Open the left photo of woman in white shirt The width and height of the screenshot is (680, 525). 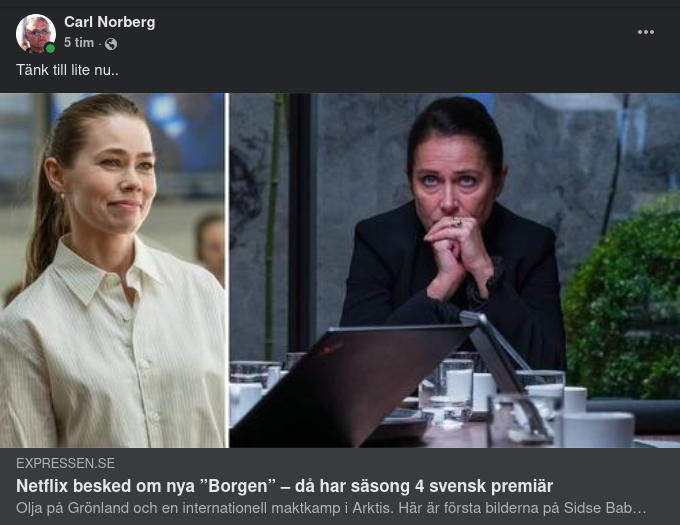coord(113,271)
